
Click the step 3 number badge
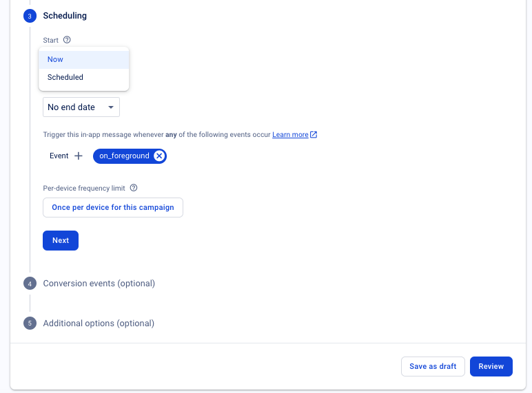[x=30, y=16]
